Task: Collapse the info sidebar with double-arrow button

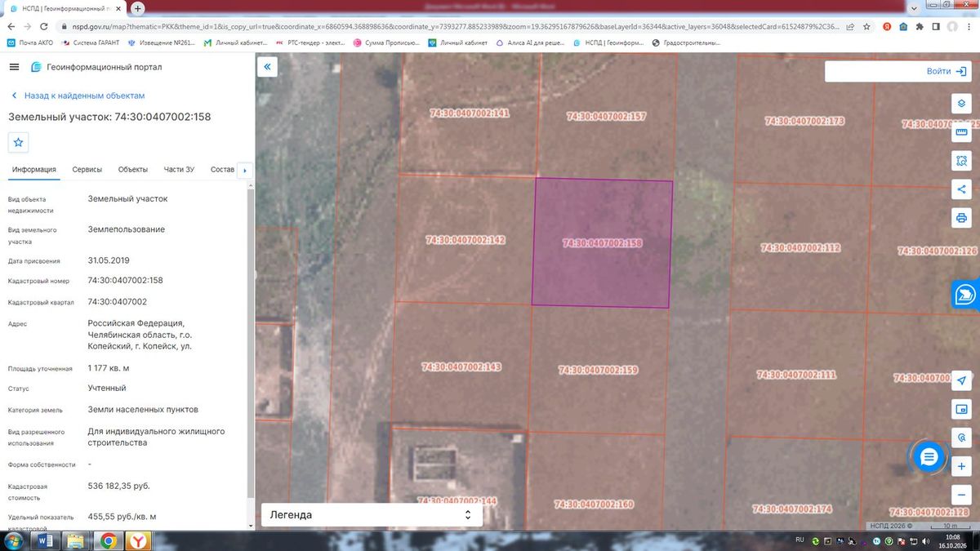Action: (x=267, y=67)
